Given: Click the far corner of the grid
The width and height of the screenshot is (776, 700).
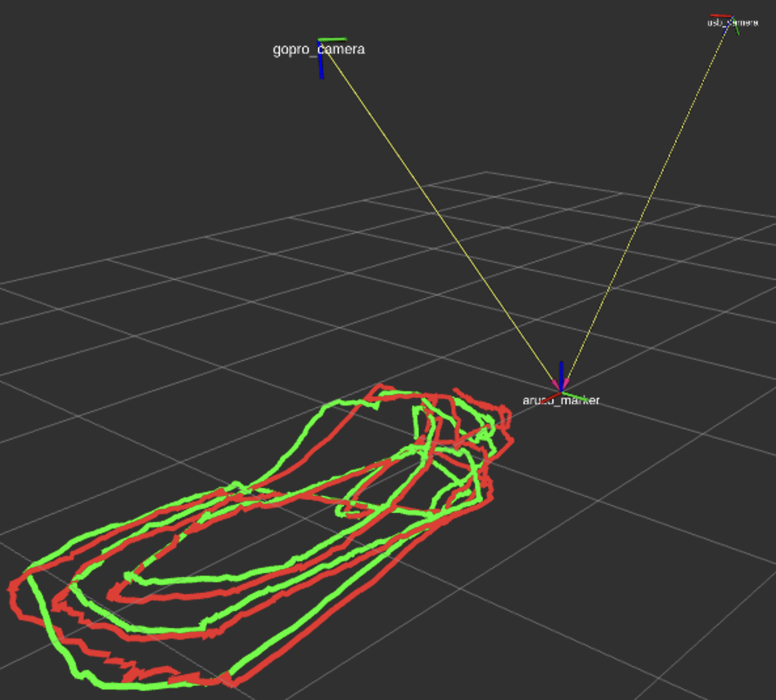Looking at the screenshot, I should click(x=486, y=173).
